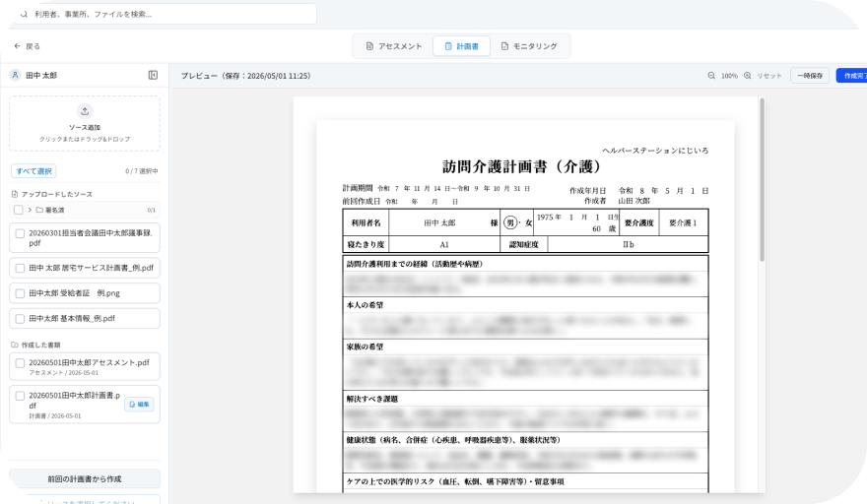Click ヘルパーステーションにじいろ text in document
Image resolution: width=867 pixels, height=504 pixels.
(x=655, y=151)
